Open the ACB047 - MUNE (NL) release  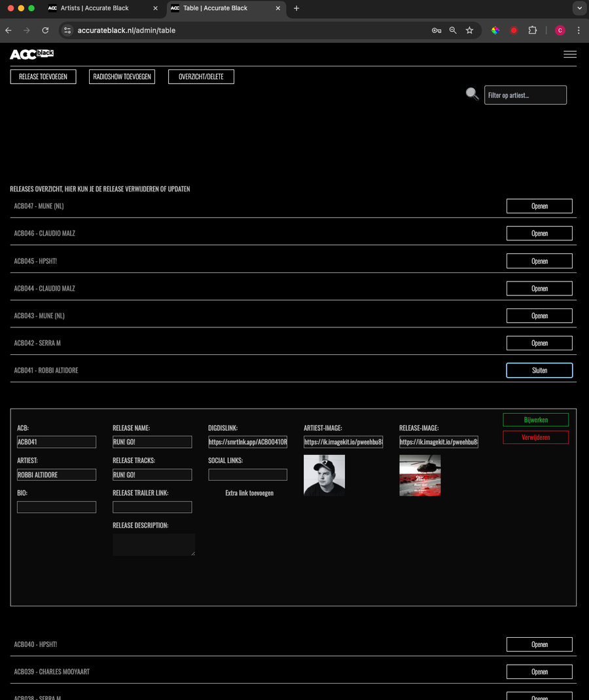click(539, 206)
